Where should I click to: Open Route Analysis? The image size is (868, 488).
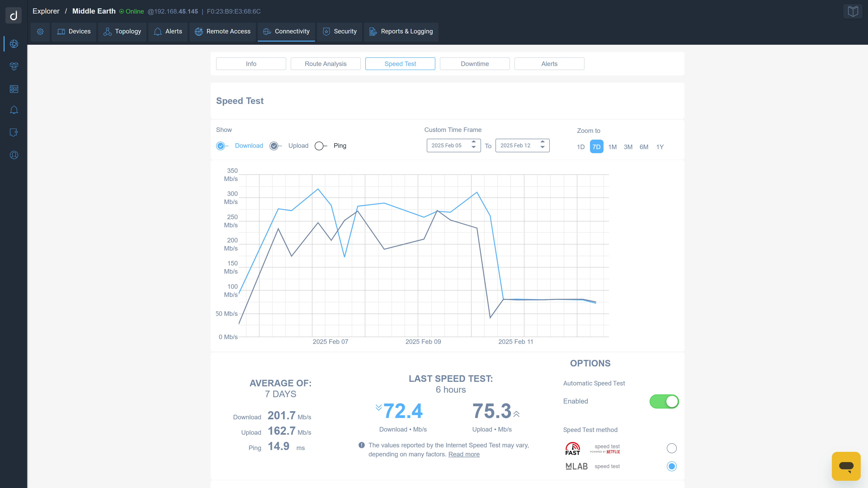click(x=325, y=64)
